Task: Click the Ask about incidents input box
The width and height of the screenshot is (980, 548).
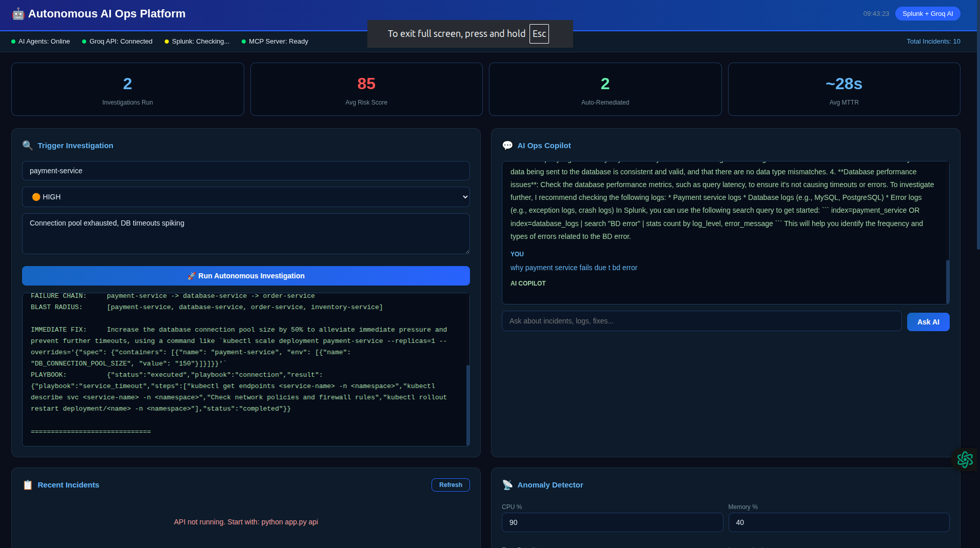Action: 701,321
